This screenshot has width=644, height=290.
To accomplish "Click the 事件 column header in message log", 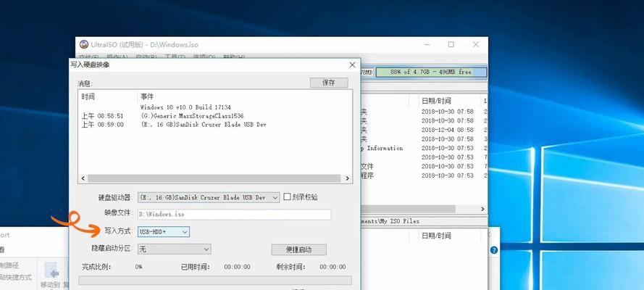I will (147, 96).
